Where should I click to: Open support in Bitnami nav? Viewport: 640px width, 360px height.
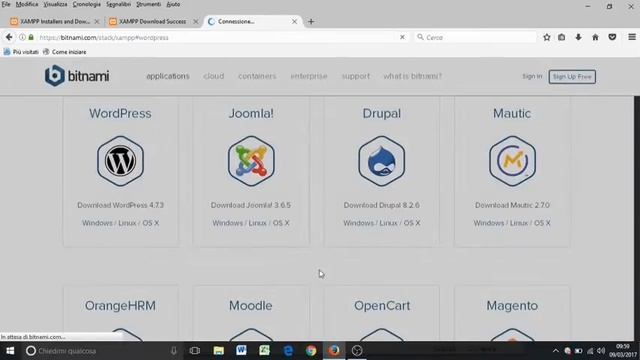pyautogui.click(x=356, y=76)
